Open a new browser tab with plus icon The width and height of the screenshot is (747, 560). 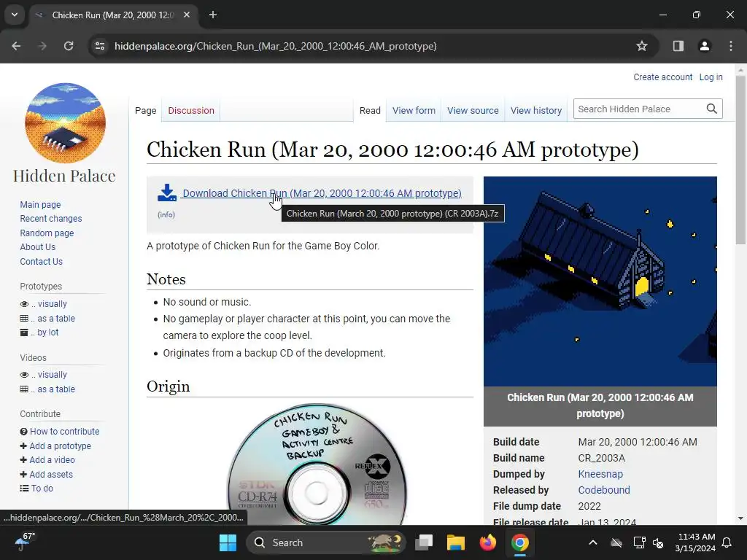pyautogui.click(x=213, y=15)
